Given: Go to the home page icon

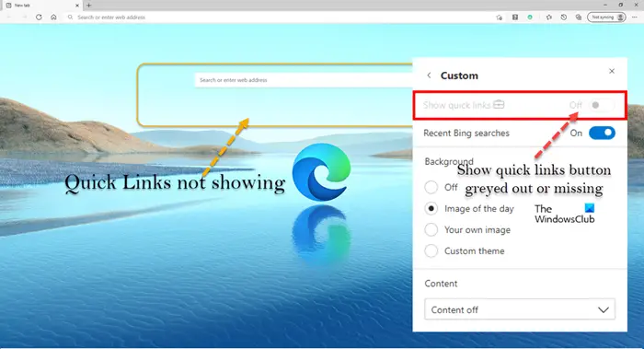Looking at the screenshot, I should [53, 17].
